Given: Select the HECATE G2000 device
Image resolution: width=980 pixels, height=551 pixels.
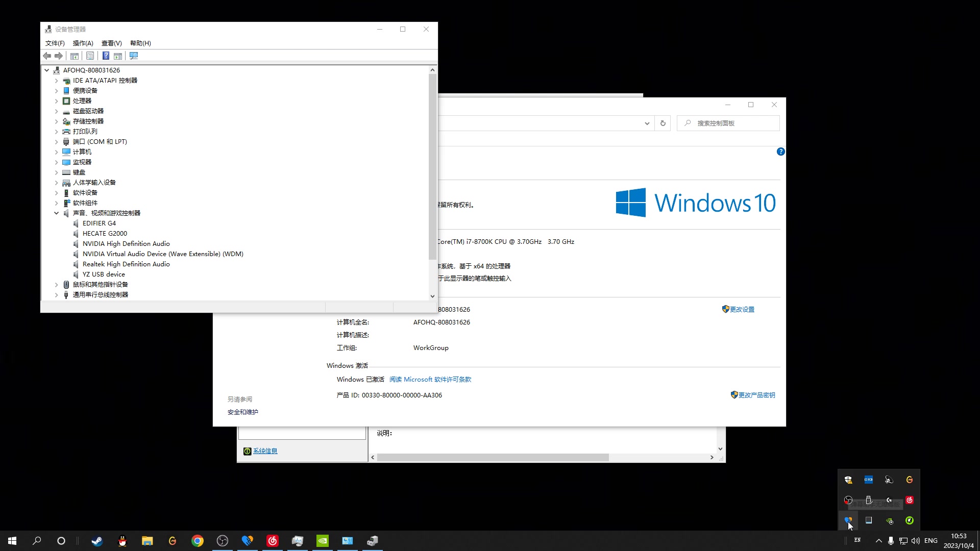Looking at the screenshot, I should [105, 234].
